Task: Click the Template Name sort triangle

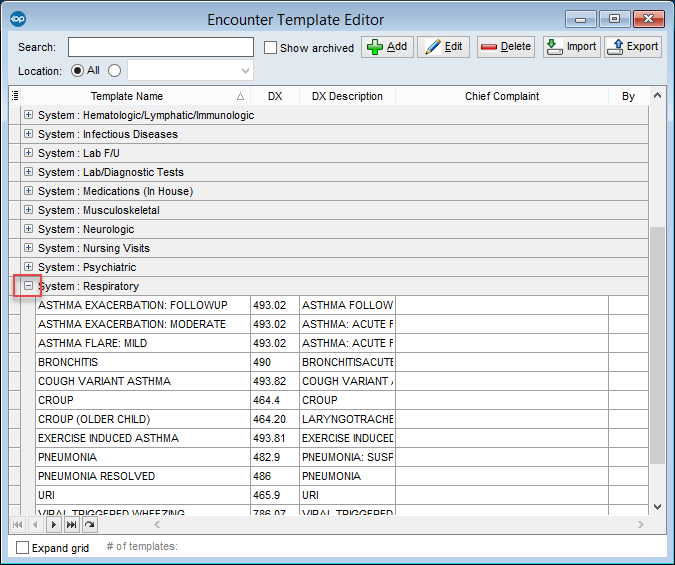Action: 240,96
